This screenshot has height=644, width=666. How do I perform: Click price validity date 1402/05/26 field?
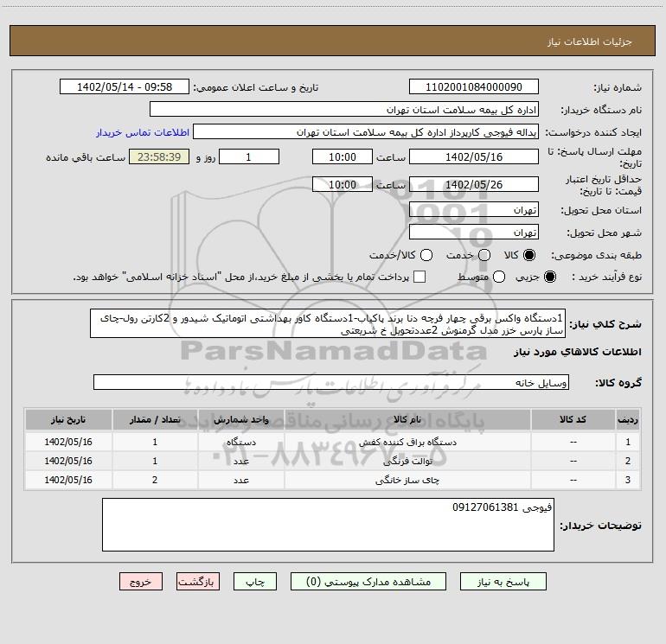tap(474, 185)
